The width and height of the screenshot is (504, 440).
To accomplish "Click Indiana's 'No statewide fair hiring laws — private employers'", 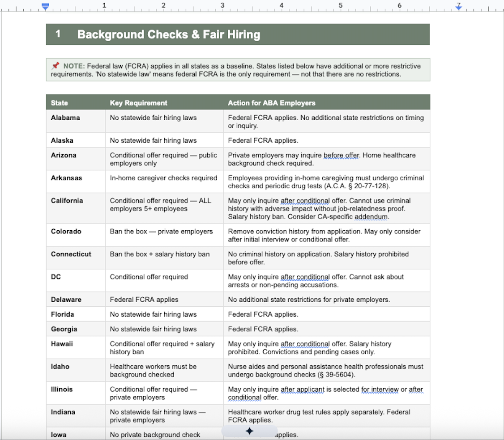I will [164, 416].
